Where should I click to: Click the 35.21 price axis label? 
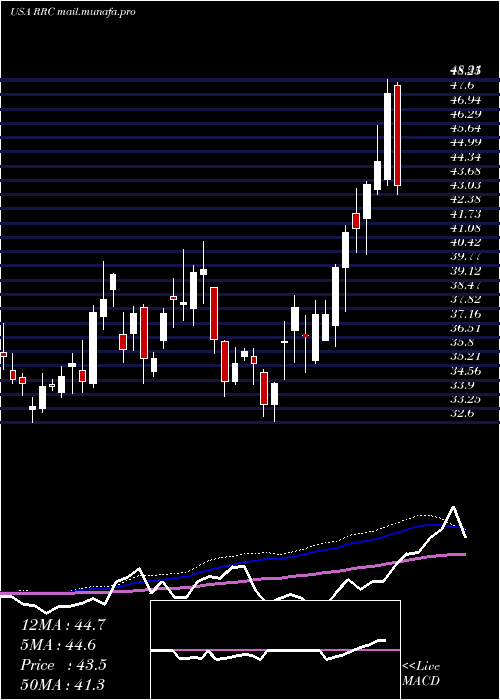coord(465,357)
